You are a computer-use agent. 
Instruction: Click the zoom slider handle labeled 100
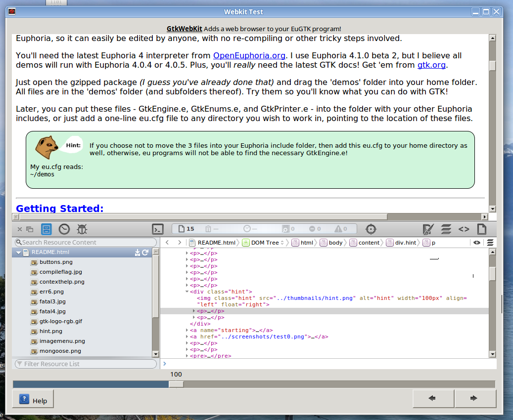coord(176,384)
